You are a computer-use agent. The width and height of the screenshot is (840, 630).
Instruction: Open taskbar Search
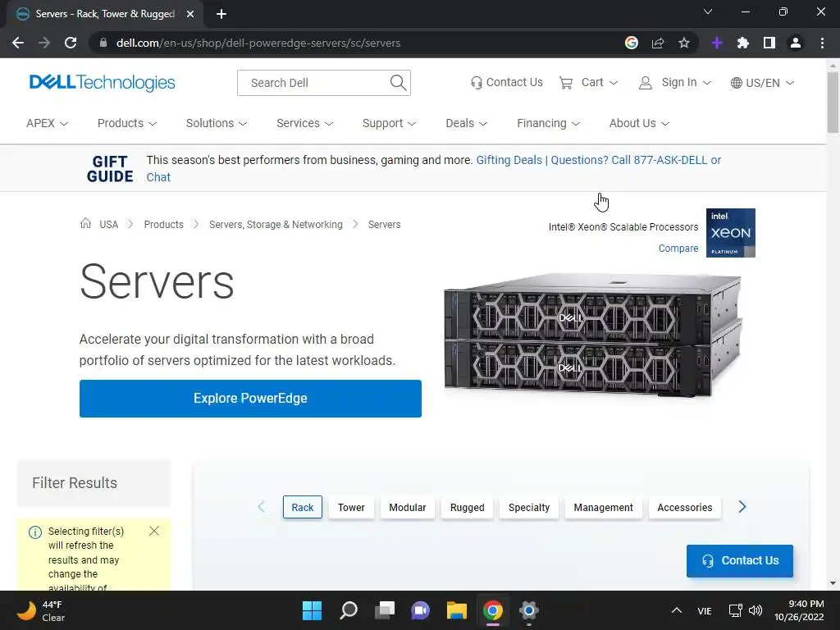[348, 610]
